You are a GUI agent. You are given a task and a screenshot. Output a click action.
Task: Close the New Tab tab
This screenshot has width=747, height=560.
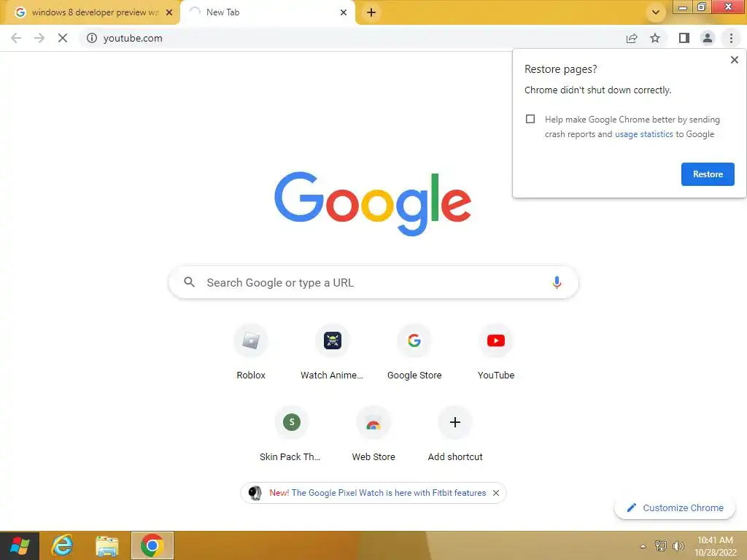pos(344,12)
